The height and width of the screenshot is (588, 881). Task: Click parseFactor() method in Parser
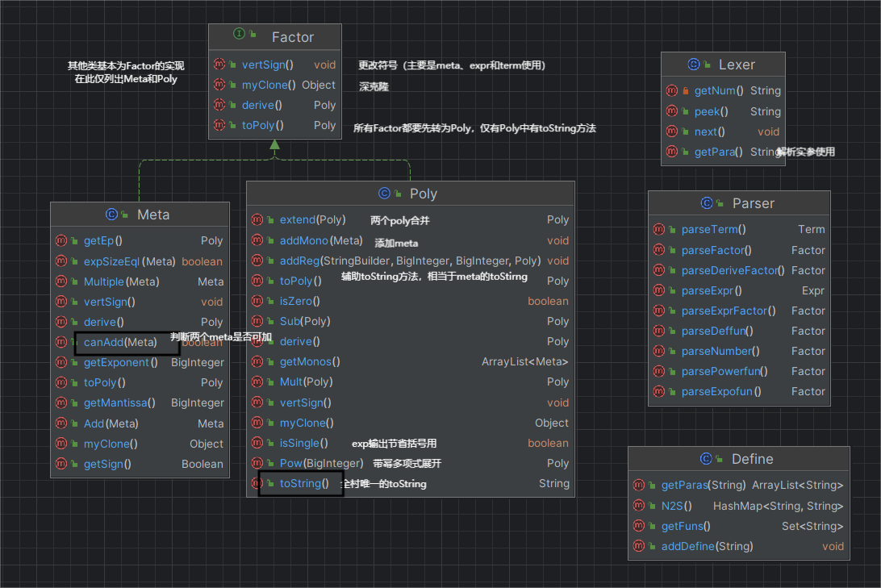716,250
